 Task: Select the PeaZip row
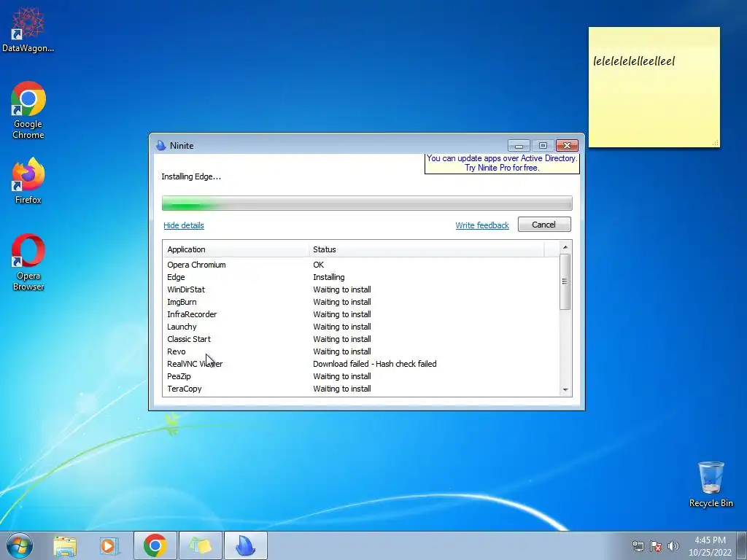[x=361, y=376]
